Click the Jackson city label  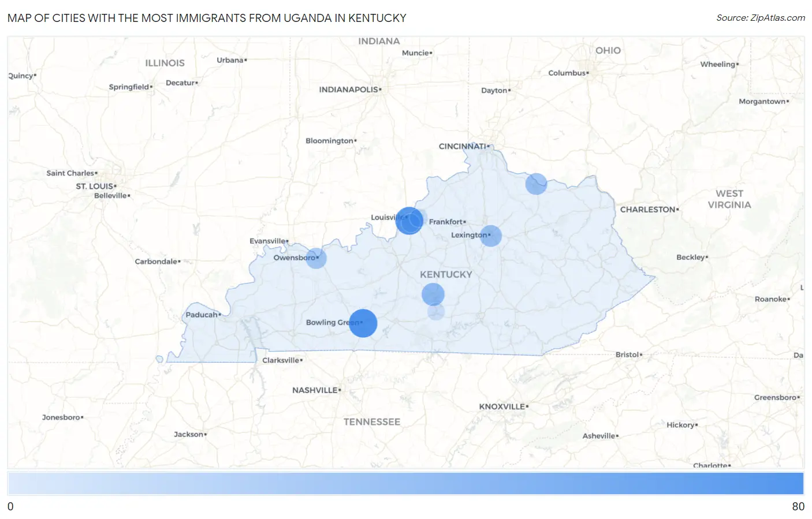(188, 435)
